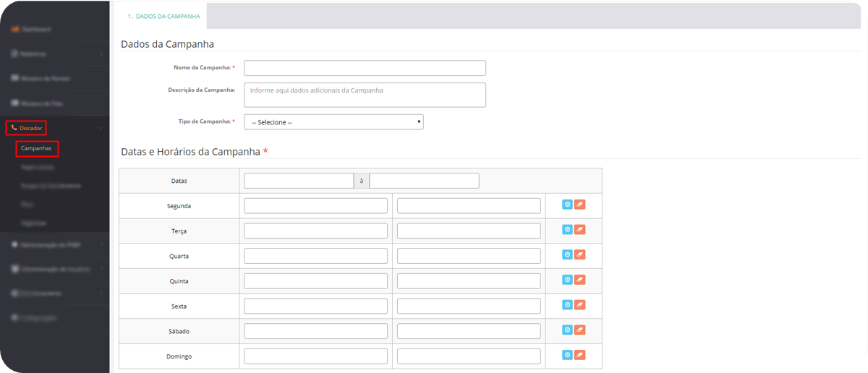Click the orange eraser icon for Segunda

[579, 205]
